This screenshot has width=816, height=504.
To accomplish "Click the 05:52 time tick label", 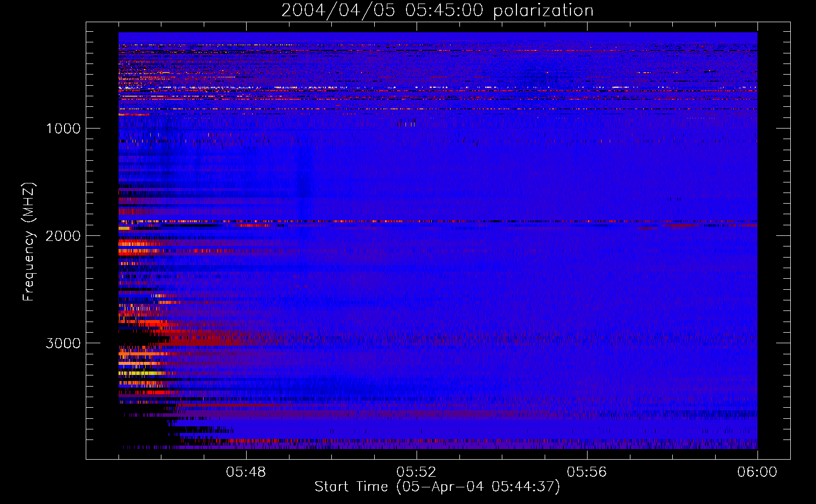I will pos(417,472).
